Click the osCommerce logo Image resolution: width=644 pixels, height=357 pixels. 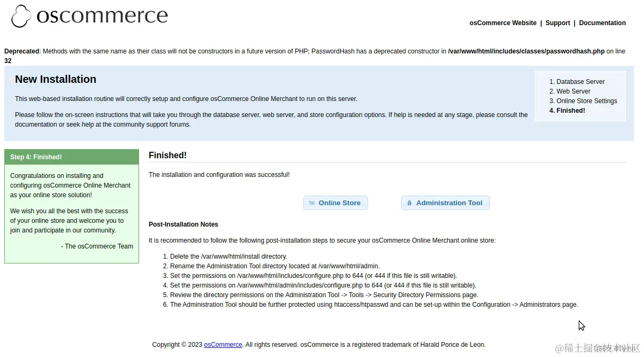(x=89, y=16)
